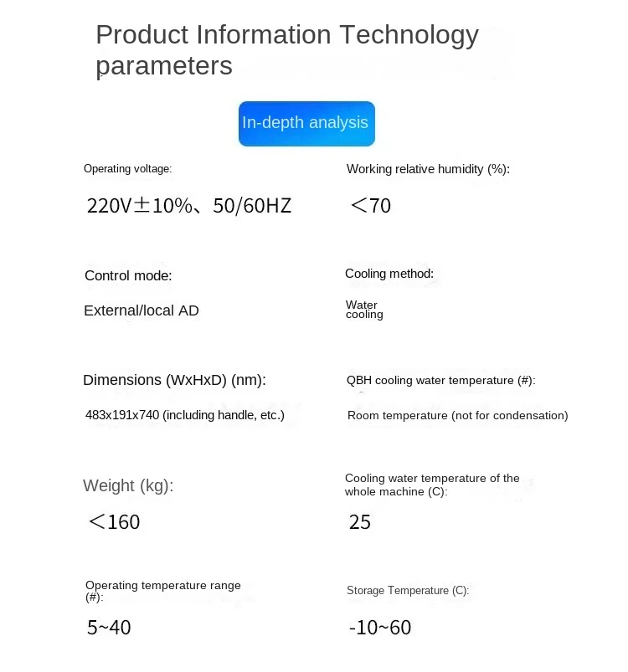Click the 5~40 operating temperature value

click(109, 628)
